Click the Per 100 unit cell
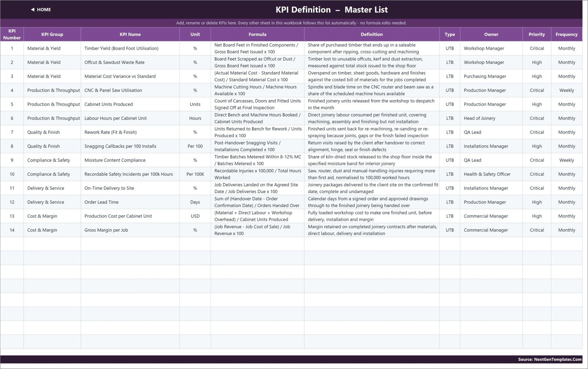This screenshot has height=369, width=588. click(195, 146)
